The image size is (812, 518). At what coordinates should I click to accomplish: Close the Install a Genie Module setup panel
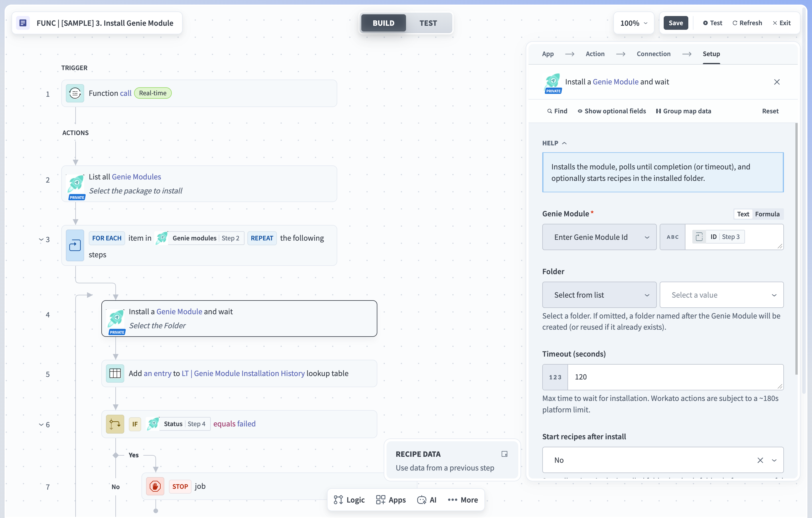[776, 82]
